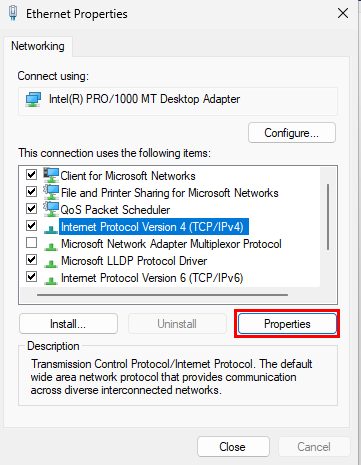The image size is (361, 465).
Task: Disable Internet Protocol Version 6 checkbox
Action: pos(31,277)
